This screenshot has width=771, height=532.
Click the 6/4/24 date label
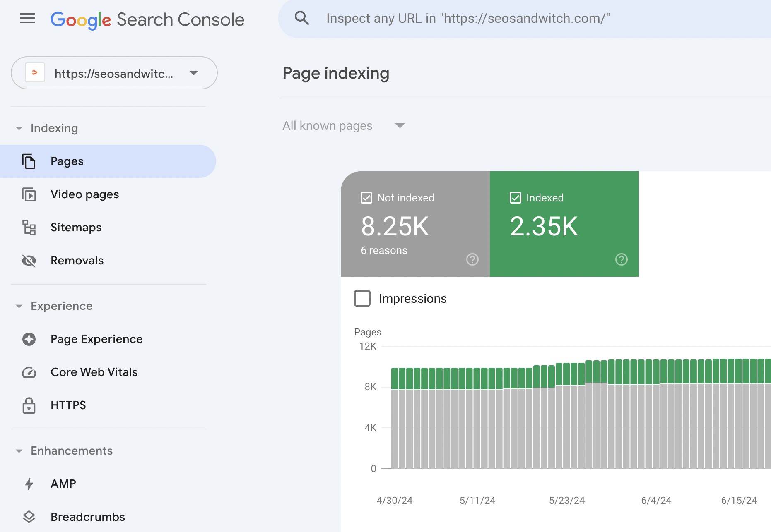point(656,501)
